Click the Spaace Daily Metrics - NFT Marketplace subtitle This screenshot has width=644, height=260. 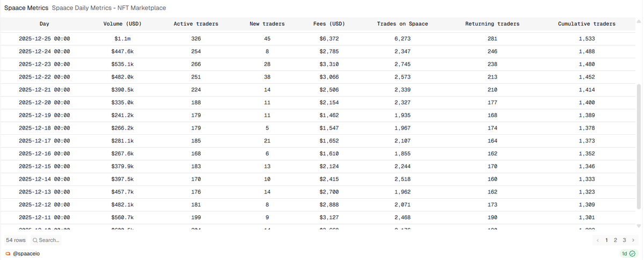click(x=109, y=8)
